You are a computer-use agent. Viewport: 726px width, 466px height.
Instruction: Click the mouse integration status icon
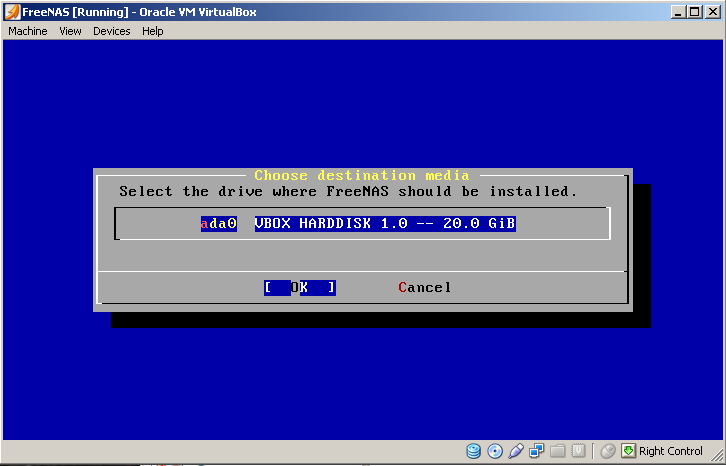[x=608, y=451]
